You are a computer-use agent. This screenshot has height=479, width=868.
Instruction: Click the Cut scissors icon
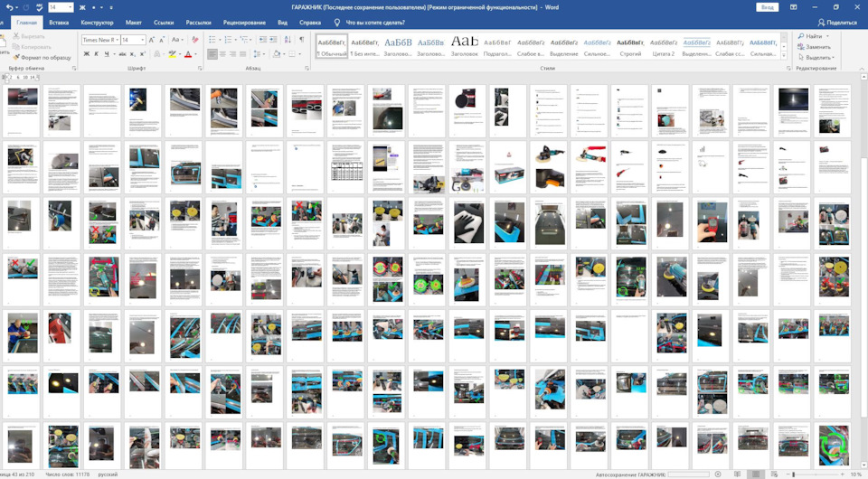tap(16, 36)
